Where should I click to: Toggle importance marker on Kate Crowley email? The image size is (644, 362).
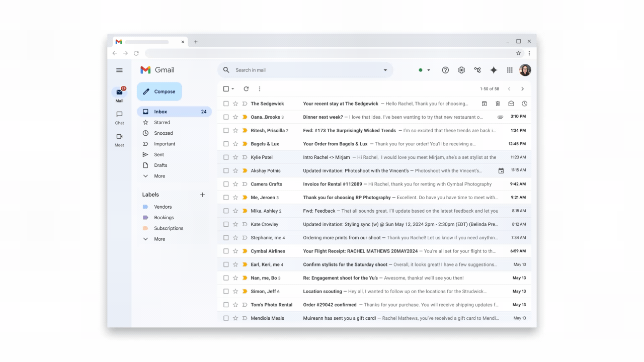tap(245, 224)
